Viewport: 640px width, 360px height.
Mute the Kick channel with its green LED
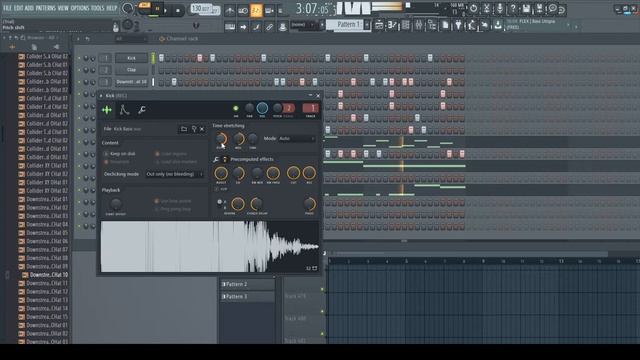(79, 58)
